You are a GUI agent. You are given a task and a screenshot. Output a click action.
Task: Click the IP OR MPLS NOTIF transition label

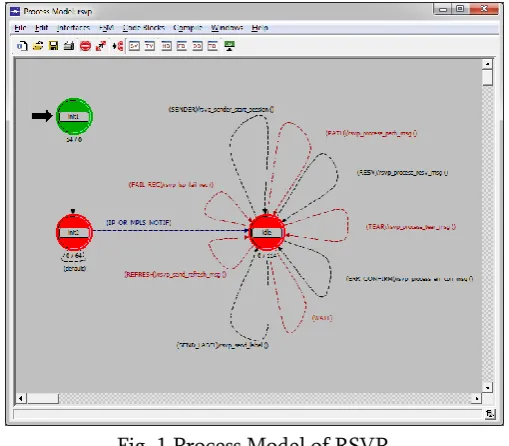pyautogui.click(x=138, y=222)
